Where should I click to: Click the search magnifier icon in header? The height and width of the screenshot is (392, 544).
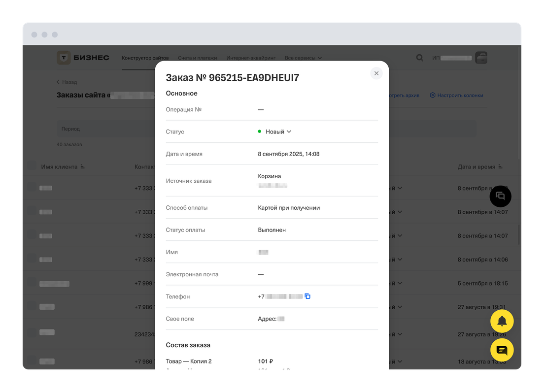(420, 58)
